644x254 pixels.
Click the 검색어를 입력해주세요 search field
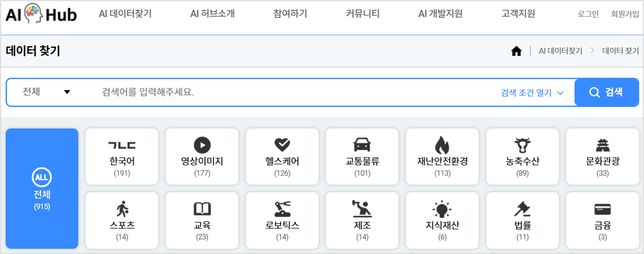click(x=294, y=92)
